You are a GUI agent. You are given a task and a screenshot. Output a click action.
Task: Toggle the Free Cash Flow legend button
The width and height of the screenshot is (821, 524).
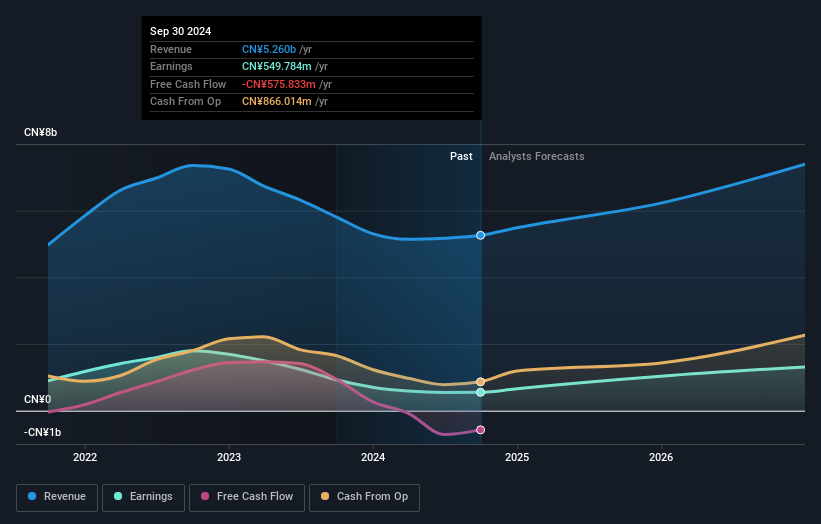(x=247, y=497)
